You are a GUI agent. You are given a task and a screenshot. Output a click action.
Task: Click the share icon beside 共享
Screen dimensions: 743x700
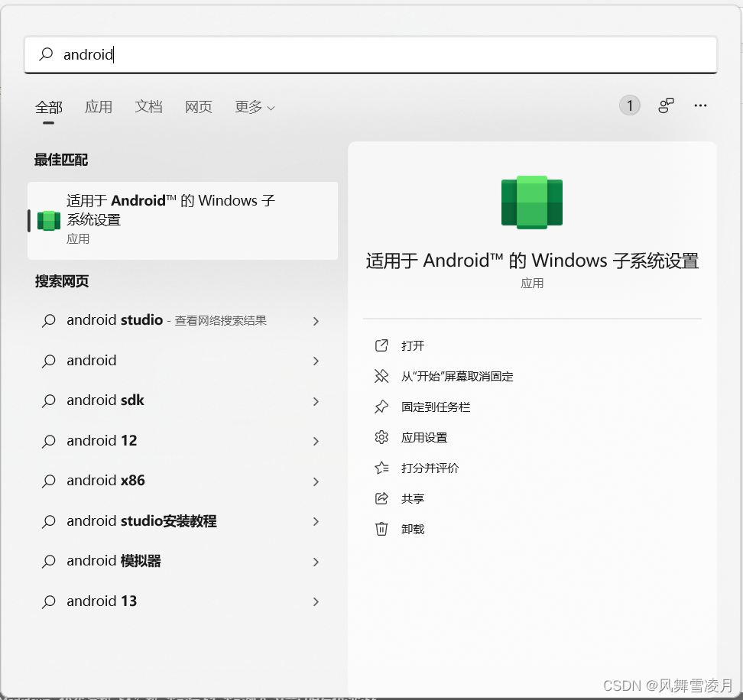click(x=381, y=498)
